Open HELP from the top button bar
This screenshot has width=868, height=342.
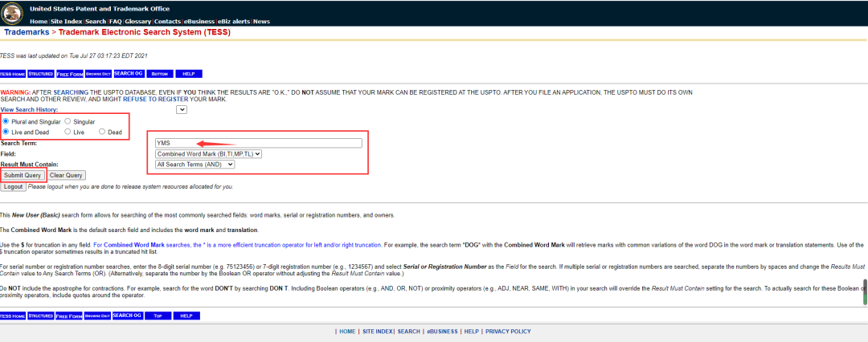click(188, 74)
